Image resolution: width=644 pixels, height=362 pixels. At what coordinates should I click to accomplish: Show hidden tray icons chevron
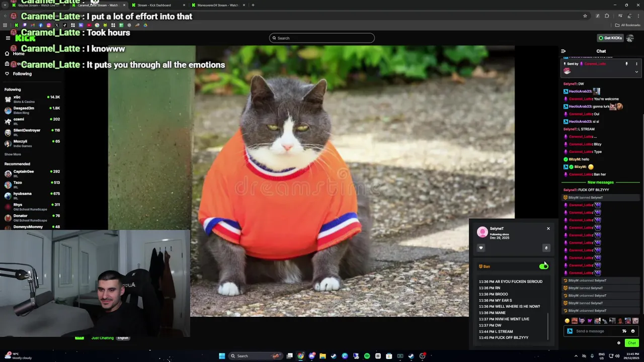(576, 356)
